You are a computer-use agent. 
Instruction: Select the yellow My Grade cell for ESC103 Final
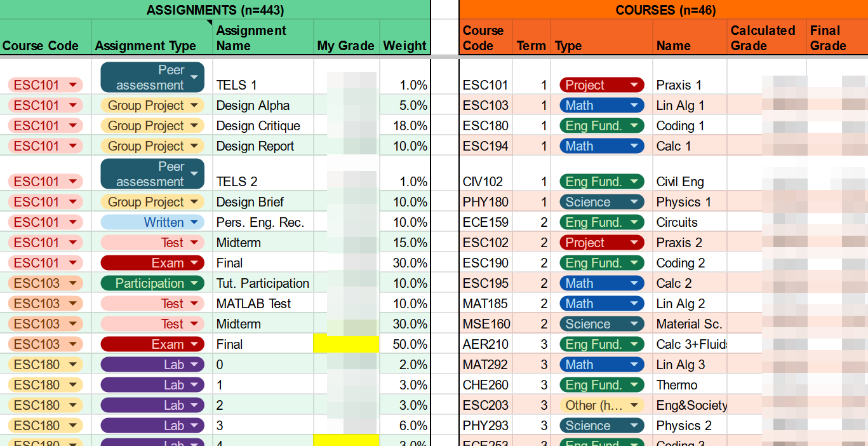[x=346, y=344]
